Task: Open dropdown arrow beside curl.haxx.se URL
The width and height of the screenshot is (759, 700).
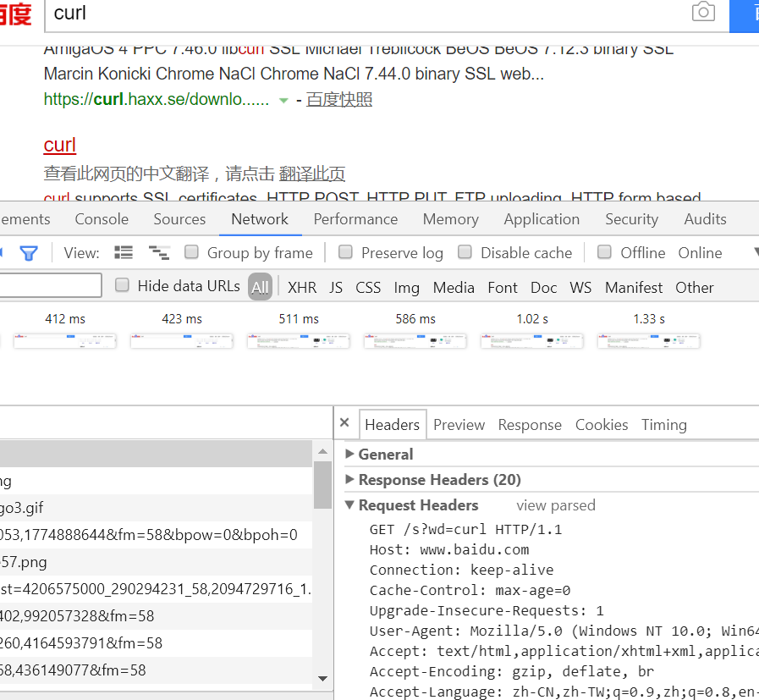Action: (283, 100)
